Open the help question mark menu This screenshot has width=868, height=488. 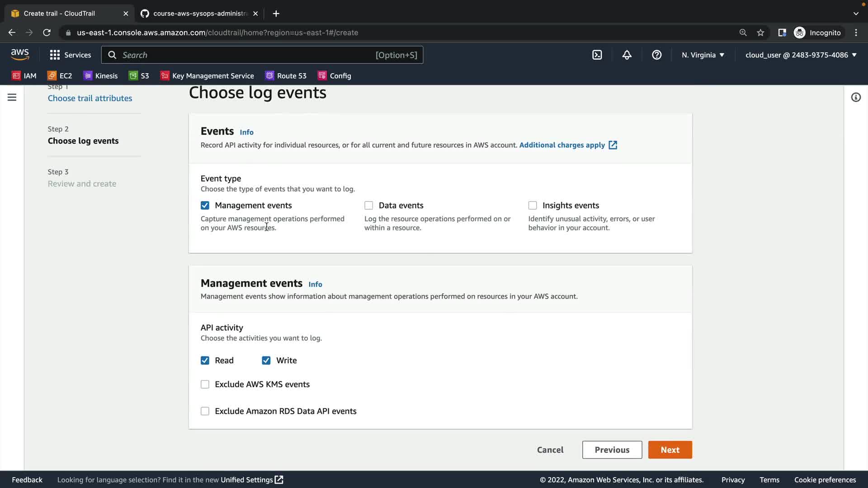pyautogui.click(x=656, y=55)
